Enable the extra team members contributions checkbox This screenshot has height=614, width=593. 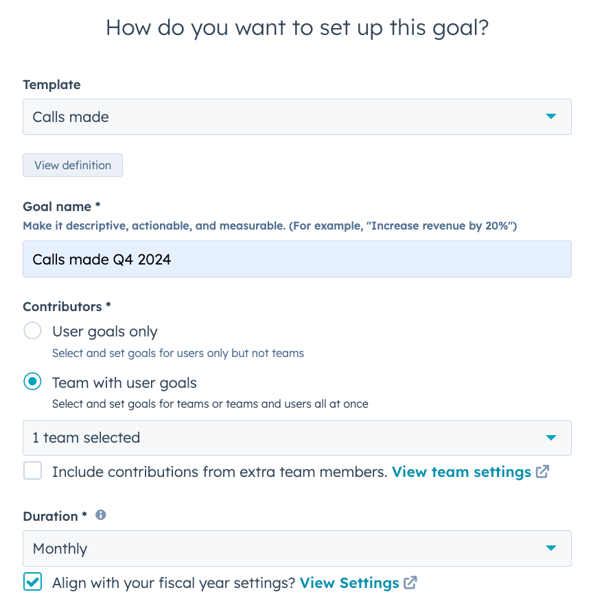click(33, 471)
